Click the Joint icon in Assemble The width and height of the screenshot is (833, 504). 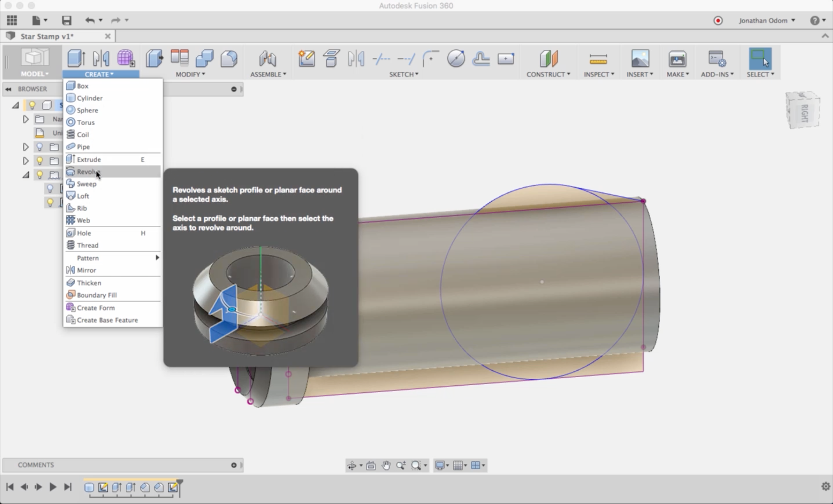[267, 58]
